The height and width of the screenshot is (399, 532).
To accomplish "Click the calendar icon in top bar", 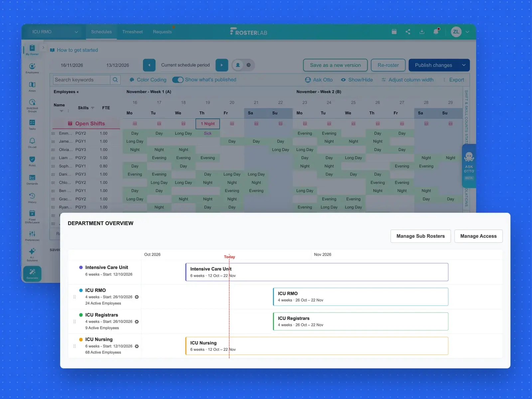I will coord(394,32).
